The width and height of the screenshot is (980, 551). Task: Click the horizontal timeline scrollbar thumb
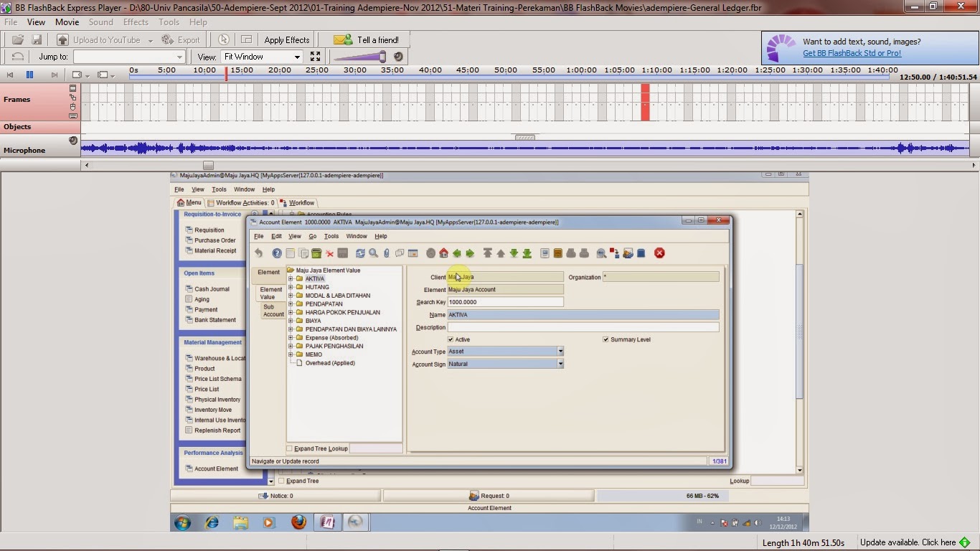(x=208, y=165)
